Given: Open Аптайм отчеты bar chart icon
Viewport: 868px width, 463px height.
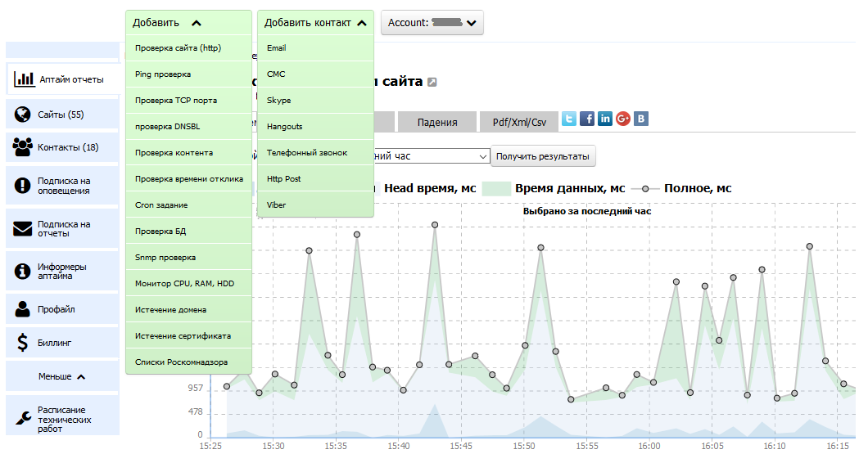Looking at the screenshot, I should [24, 79].
